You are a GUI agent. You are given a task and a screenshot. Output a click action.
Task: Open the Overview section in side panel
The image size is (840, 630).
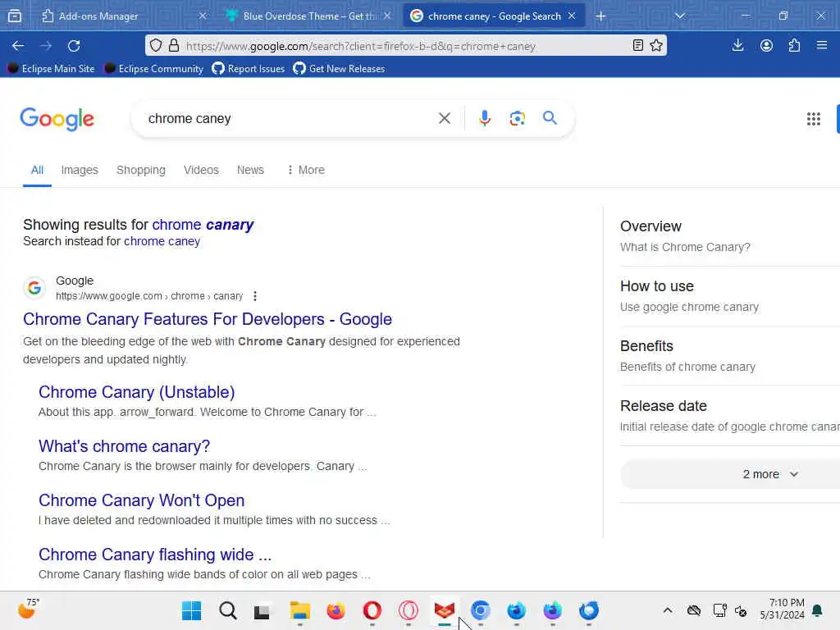pyautogui.click(x=729, y=235)
